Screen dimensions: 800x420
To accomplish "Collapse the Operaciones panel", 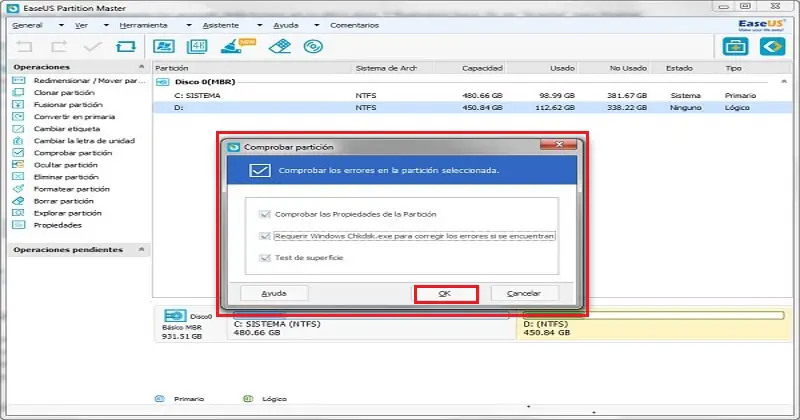I will coord(141,67).
